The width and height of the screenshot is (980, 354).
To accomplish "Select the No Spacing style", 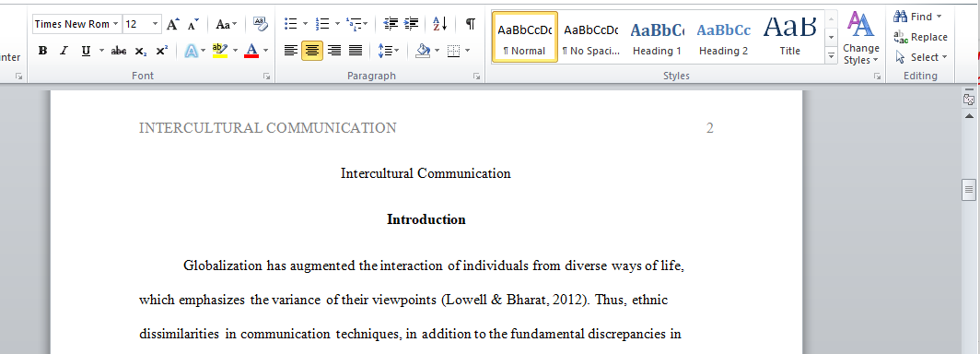I will click(x=590, y=38).
